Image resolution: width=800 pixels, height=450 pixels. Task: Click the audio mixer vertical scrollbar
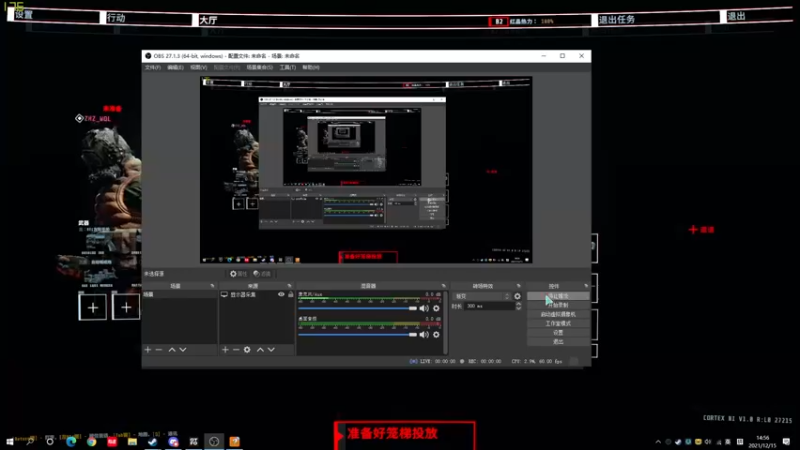445,322
